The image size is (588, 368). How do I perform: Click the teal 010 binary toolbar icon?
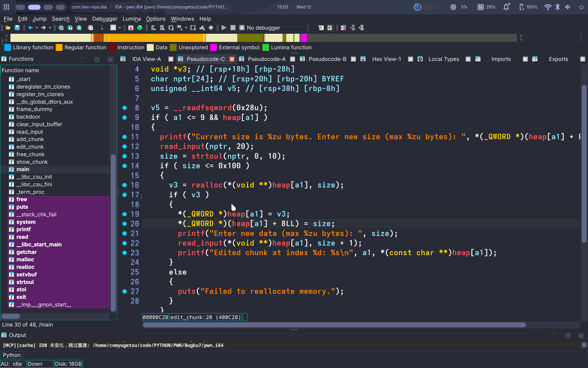click(79, 28)
